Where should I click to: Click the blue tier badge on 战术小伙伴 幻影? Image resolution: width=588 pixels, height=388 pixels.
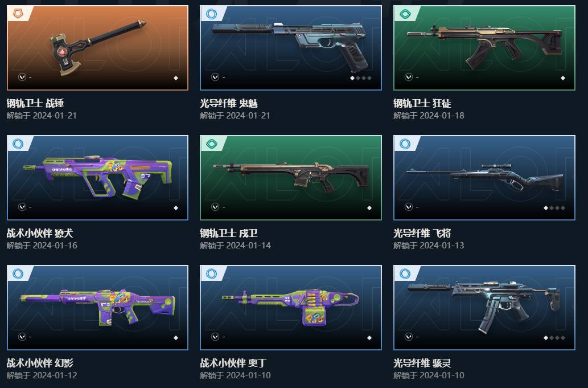click(18, 273)
